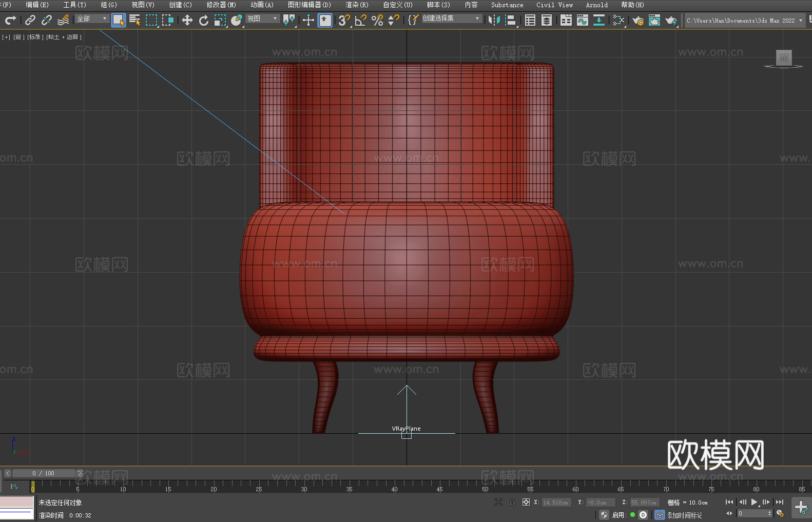The width and height of the screenshot is (812, 522).
Task: Open the 工具(T) menu
Action: pyautogui.click(x=75, y=5)
